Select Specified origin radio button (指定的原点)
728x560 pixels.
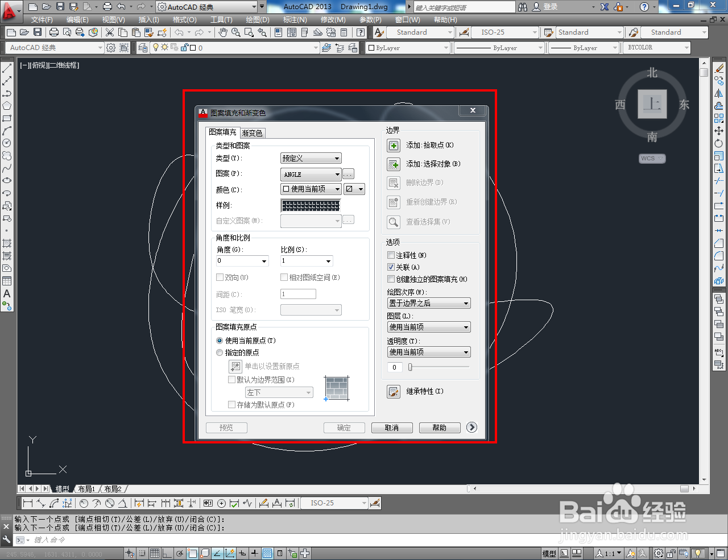[220, 352]
